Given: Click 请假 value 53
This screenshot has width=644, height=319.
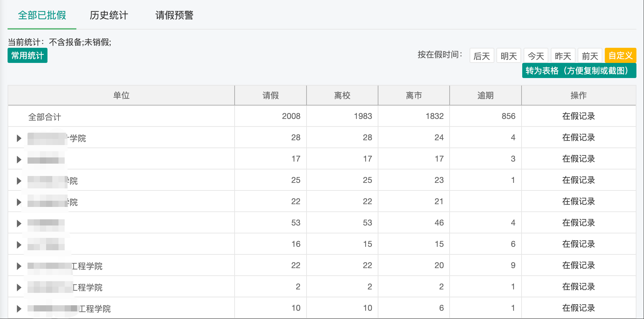Looking at the screenshot, I should [296, 223].
